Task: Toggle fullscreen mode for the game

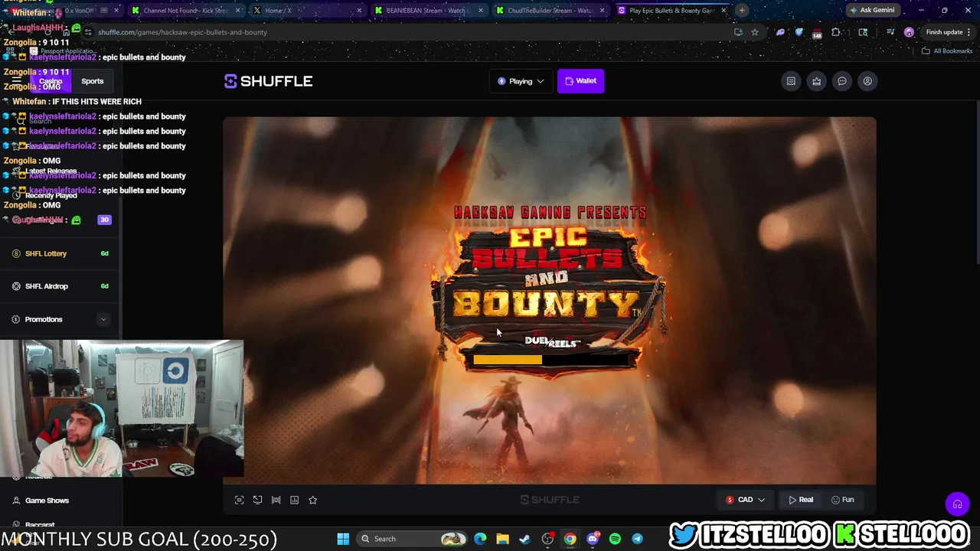Action: tap(239, 500)
